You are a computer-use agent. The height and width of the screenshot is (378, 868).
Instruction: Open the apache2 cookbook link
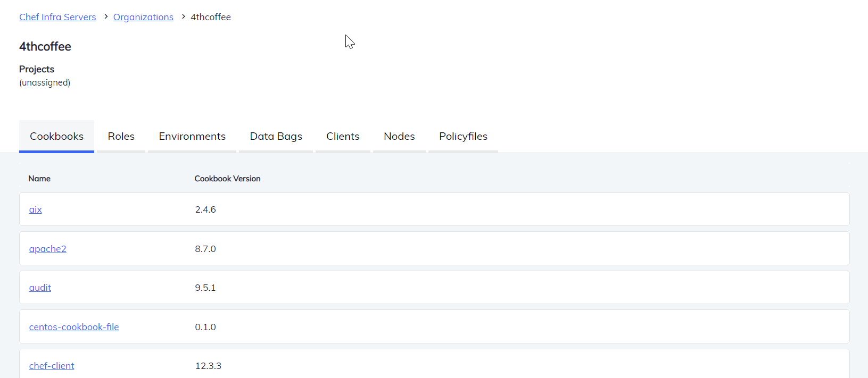pyautogui.click(x=47, y=249)
